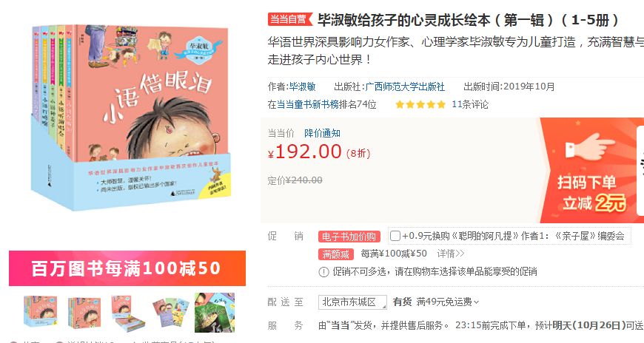644x343 pixels.
Task: Select the last green-cover thumbnail
Action: click(x=215, y=313)
